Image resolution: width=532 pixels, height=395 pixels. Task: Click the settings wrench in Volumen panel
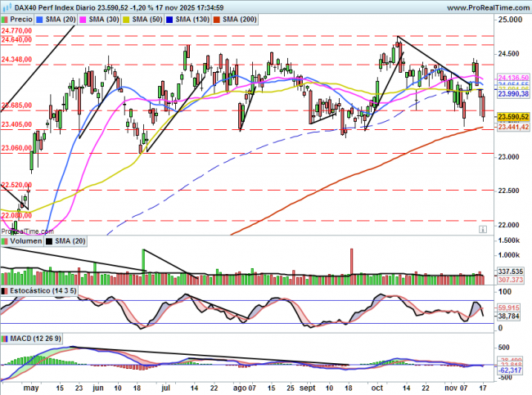pos(5,242)
